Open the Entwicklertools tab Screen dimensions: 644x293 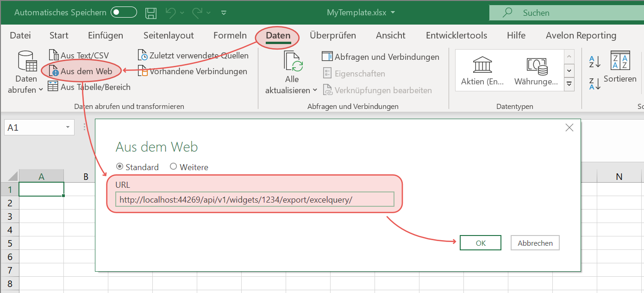[x=456, y=35]
